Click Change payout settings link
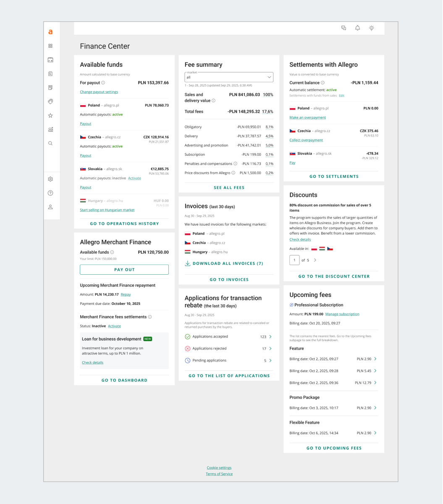Viewport: 443px width, 504px height. (x=99, y=92)
